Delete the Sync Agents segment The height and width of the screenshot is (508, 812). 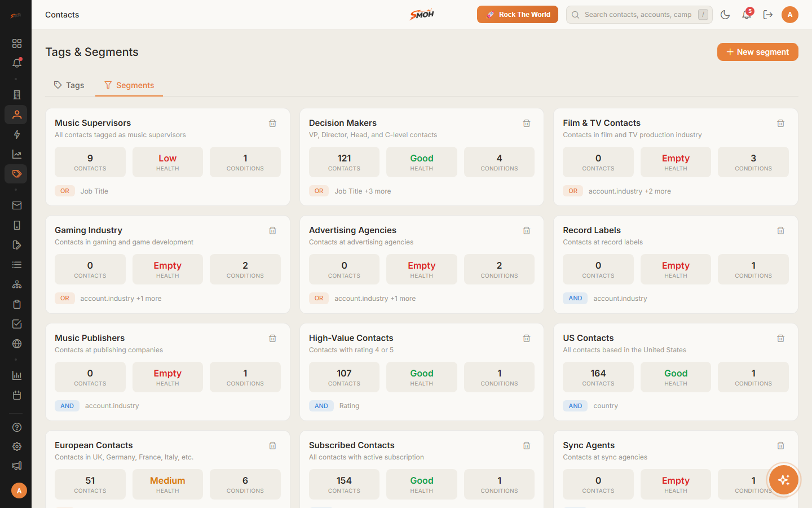781,445
